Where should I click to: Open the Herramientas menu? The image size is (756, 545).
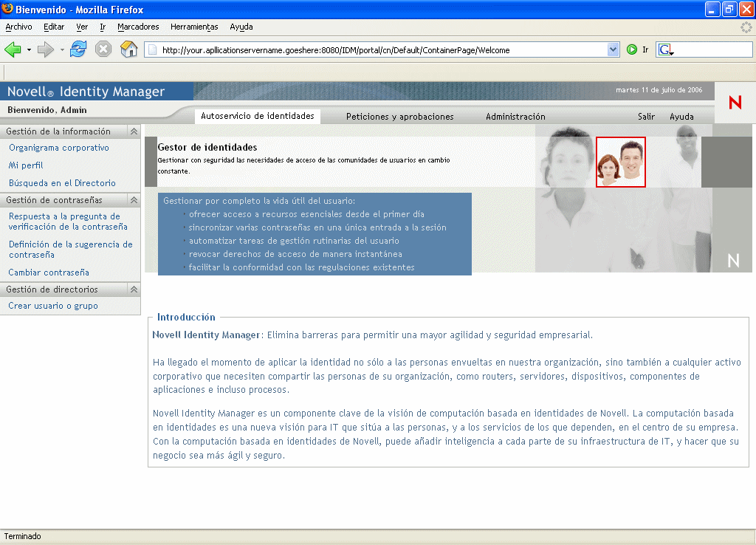194,27
